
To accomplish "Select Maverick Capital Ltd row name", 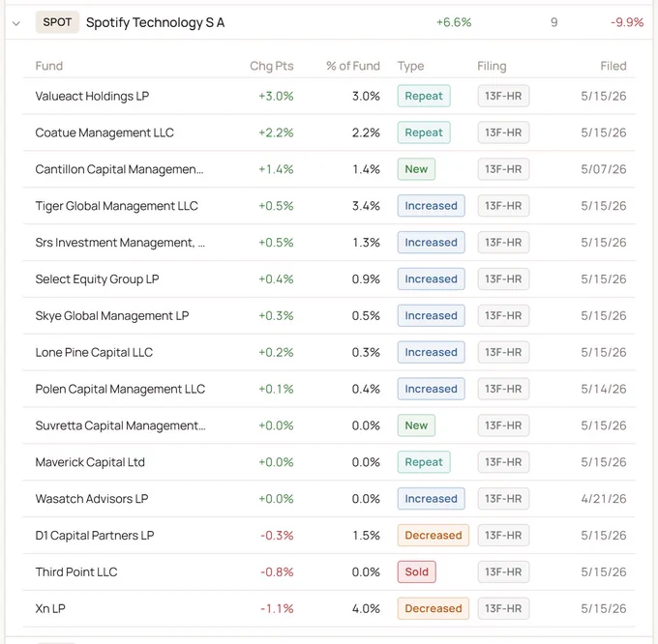I will 90,462.
